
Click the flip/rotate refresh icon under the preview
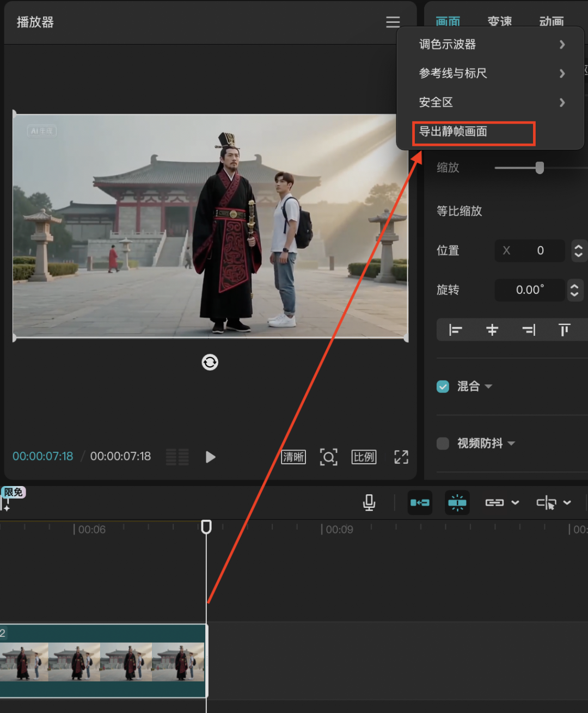tap(210, 362)
